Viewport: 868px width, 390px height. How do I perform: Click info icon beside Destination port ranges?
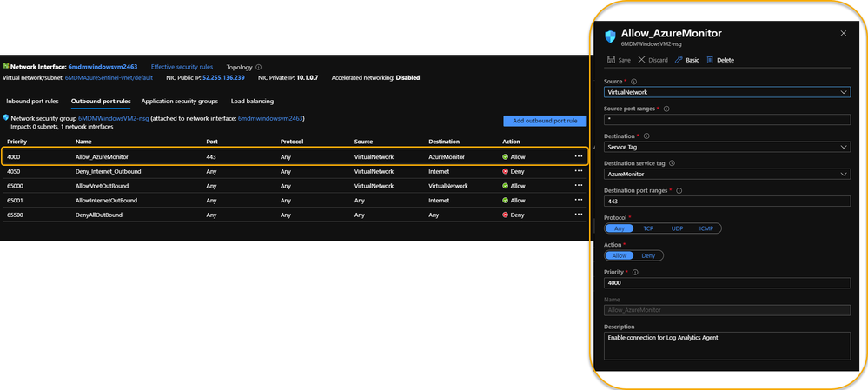tap(679, 191)
